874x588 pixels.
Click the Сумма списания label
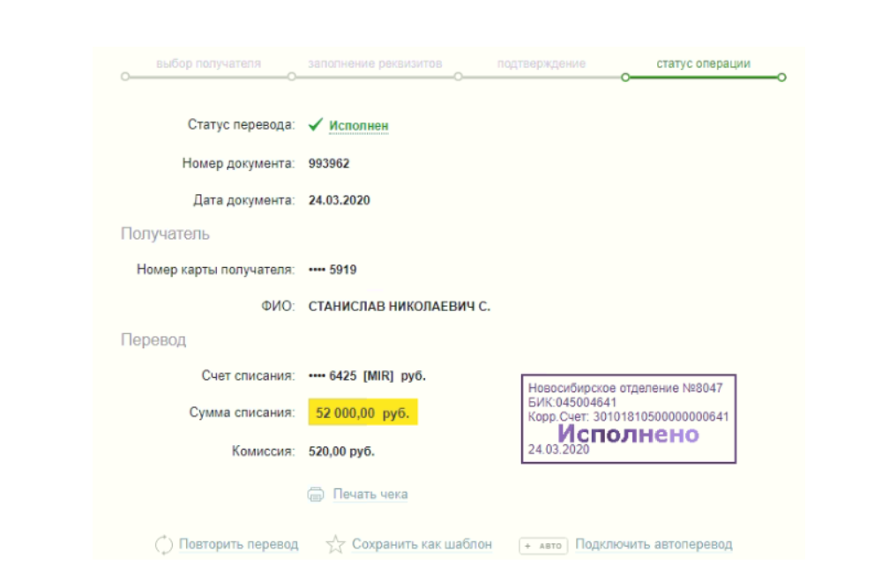pos(242,413)
